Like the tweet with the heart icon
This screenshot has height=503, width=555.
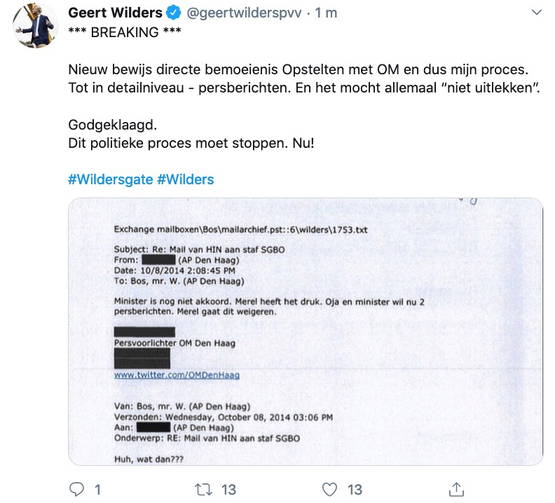tap(330, 490)
